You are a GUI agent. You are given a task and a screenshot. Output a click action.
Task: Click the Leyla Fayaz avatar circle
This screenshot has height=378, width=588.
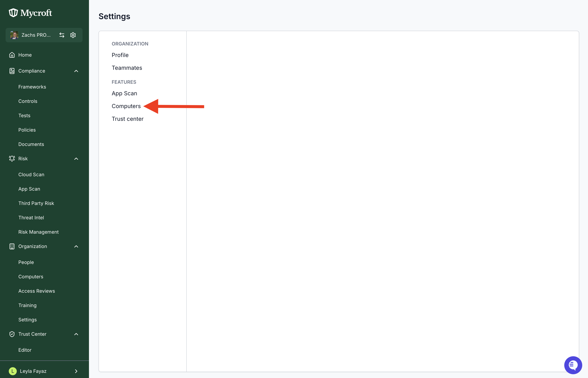[x=13, y=371]
